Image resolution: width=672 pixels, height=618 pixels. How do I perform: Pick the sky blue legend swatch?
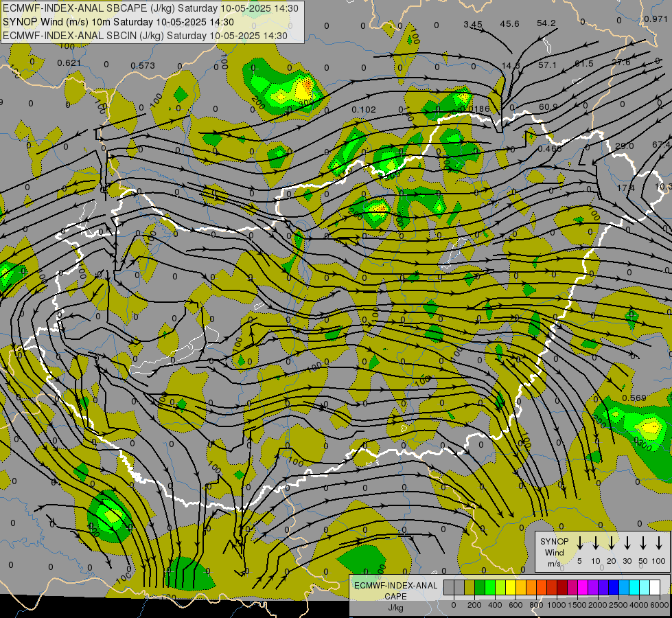click(625, 587)
